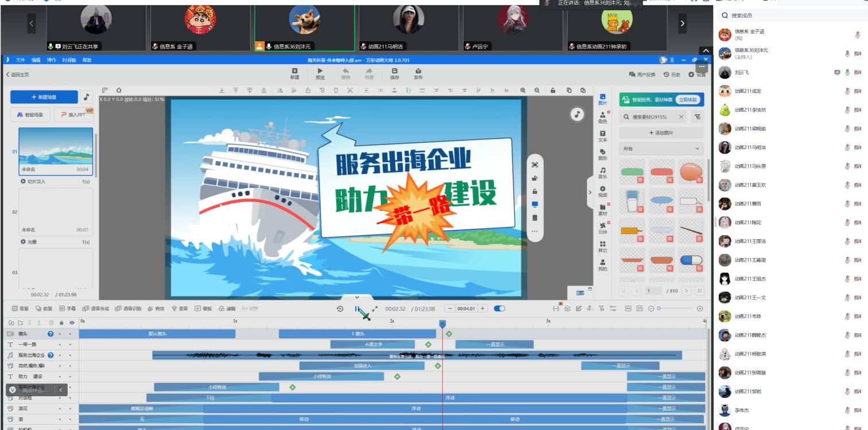Toggle the blue switch beside scene duration

pos(499,308)
